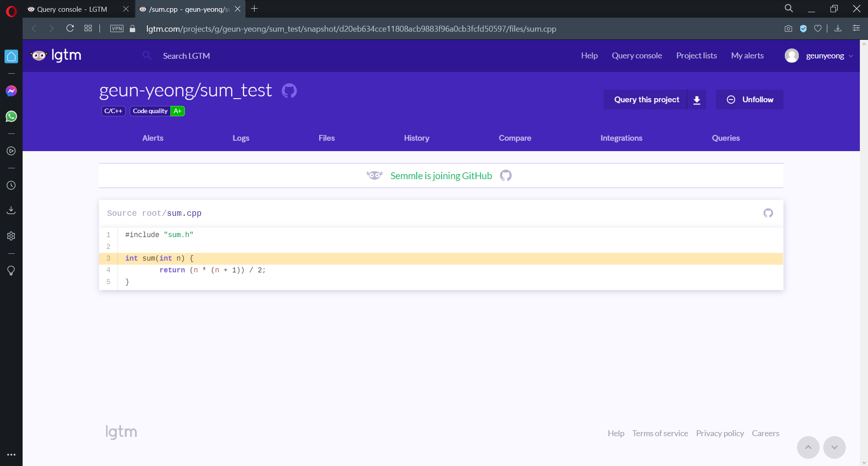The image size is (868, 466).
Task: Click Source root breadcrumb link
Action: pyautogui.click(x=135, y=213)
